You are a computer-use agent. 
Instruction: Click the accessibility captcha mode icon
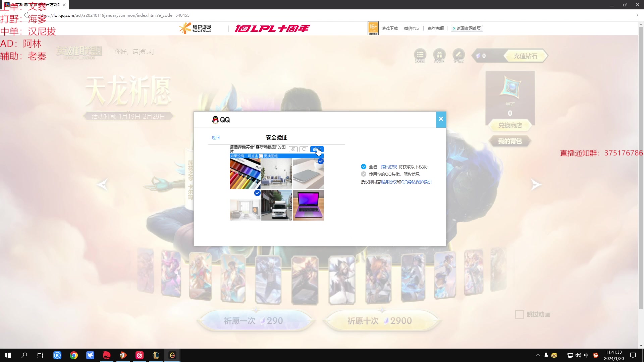(293, 149)
